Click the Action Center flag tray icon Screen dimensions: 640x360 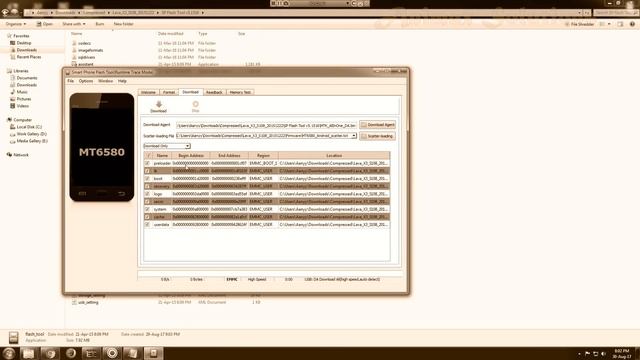pos(587,353)
